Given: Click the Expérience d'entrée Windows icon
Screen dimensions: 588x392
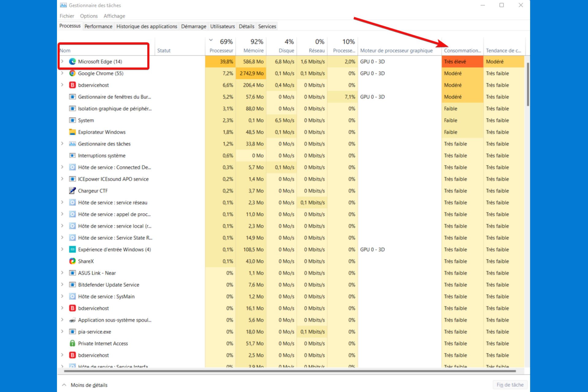Looking at the screenshot, I should click(72, 249).
